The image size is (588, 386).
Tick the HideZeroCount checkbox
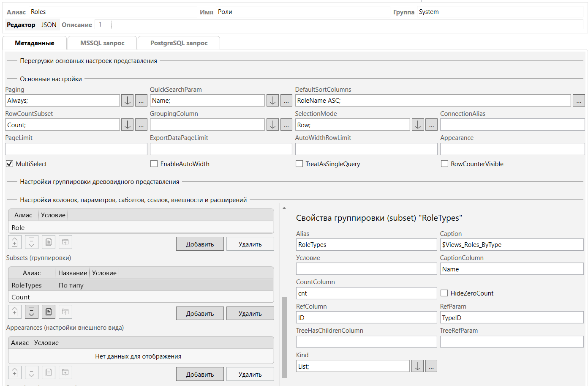pos(444,293)
